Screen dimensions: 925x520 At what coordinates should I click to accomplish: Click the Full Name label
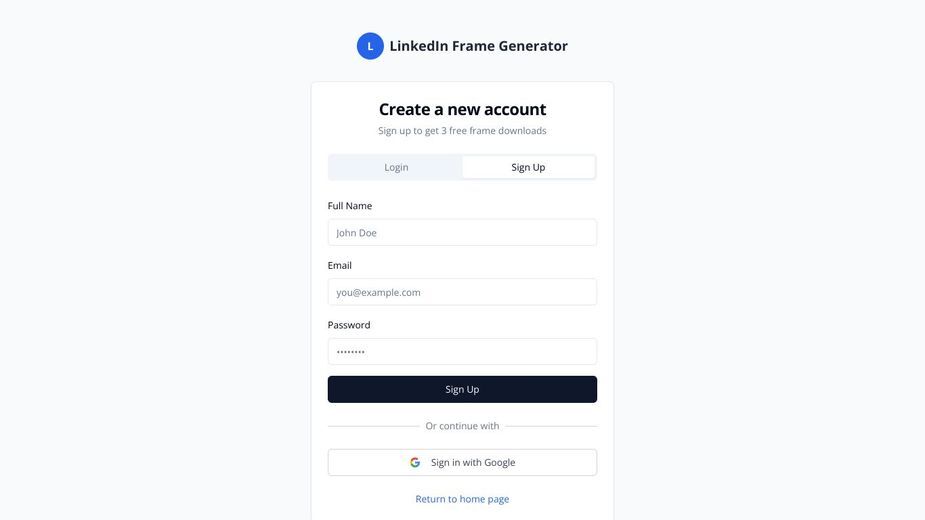click(350, 206)
